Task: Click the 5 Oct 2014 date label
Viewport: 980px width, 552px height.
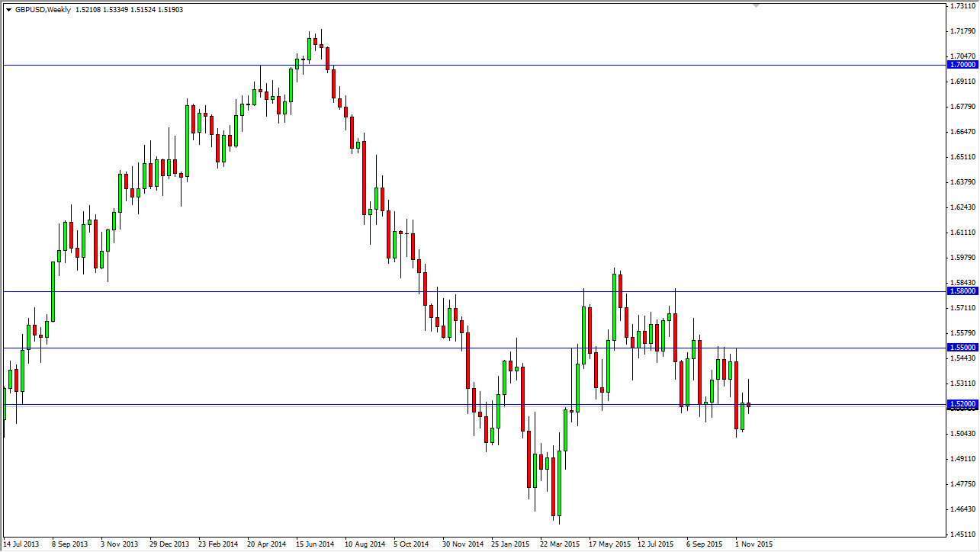Action: 412,544
